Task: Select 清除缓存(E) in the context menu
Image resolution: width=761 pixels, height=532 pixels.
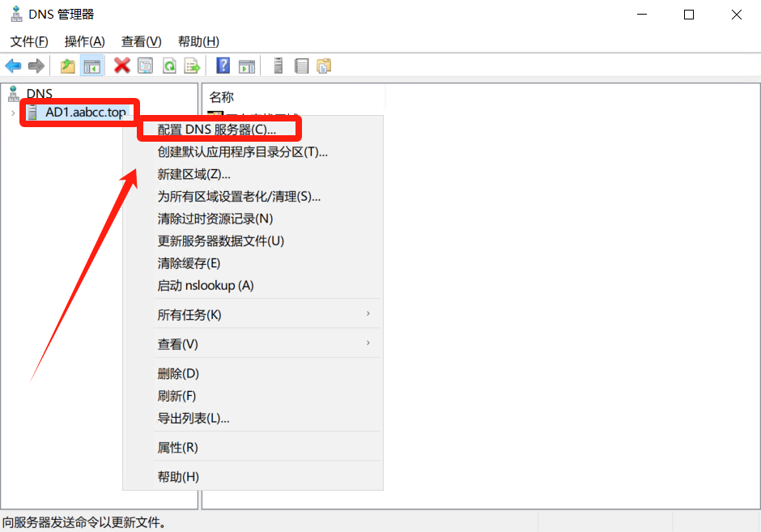Action: point(189,263)
